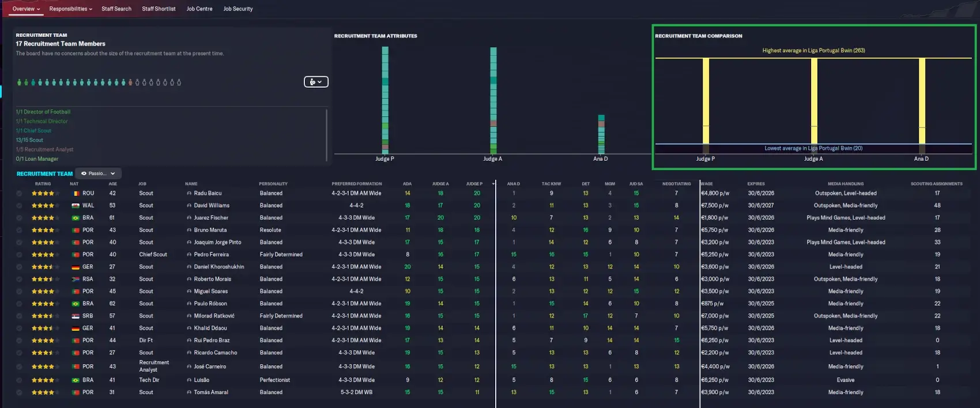Select the row checkbox for Tomás Amaral
Viewport: 980px width, 408px height.
(19, 392)
